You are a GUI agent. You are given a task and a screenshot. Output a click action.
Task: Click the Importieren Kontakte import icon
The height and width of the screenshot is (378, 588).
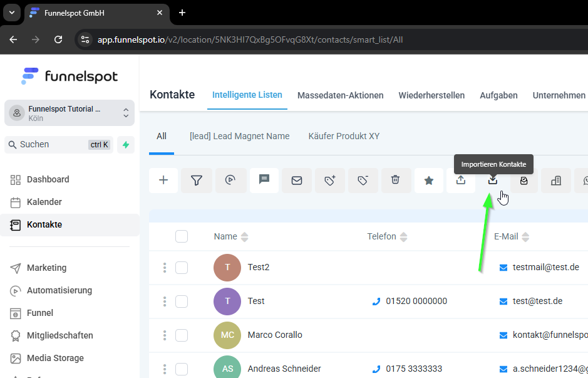(x=493, y=181)
